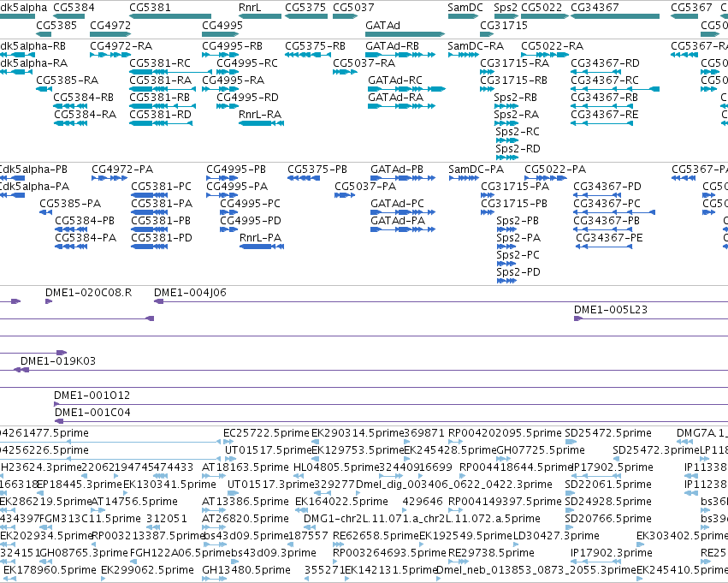Screen dimensions: 728x583
Task: Click protein CG34367-PE
Action: pos(604,247)
